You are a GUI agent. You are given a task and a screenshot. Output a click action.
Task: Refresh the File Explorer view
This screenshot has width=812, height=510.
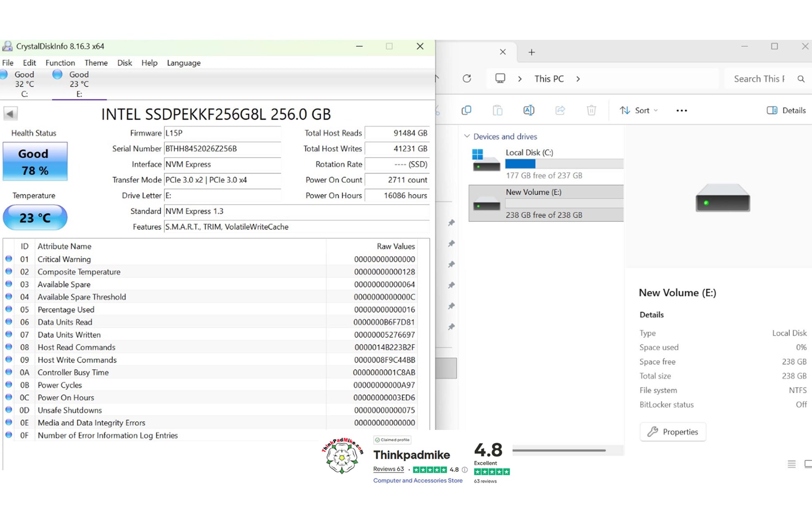tap(467, 78)
